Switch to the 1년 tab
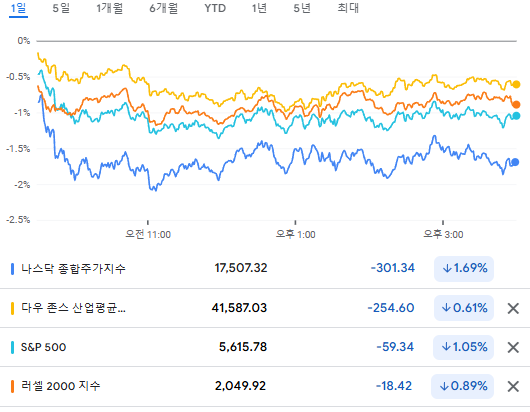Image resolution: width=530 pixels, height=412 pixels. [259, 8]
